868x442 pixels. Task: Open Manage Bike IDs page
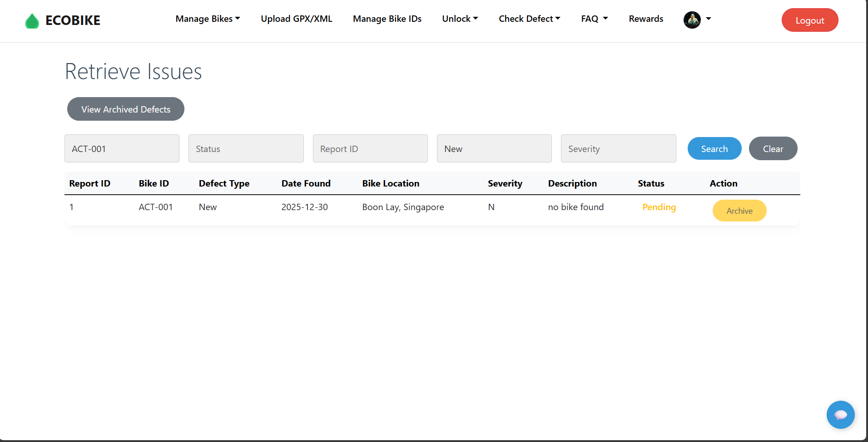click(x=387, y=19)
